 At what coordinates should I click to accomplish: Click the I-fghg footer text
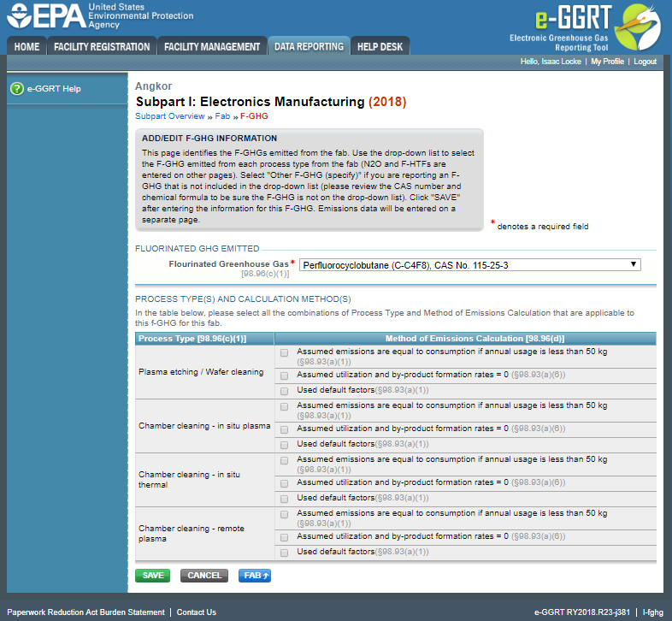(x=653, y=612)
